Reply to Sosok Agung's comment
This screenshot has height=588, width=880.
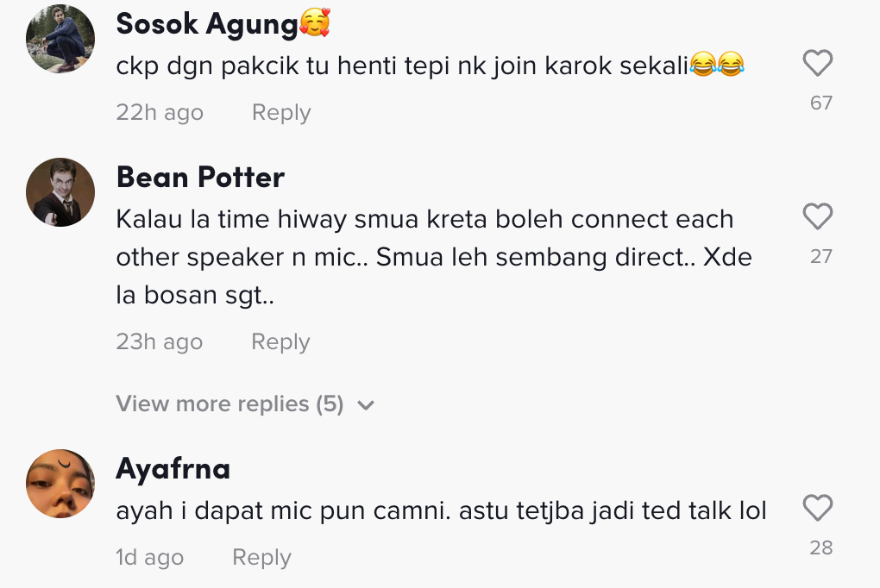(280, 113)
